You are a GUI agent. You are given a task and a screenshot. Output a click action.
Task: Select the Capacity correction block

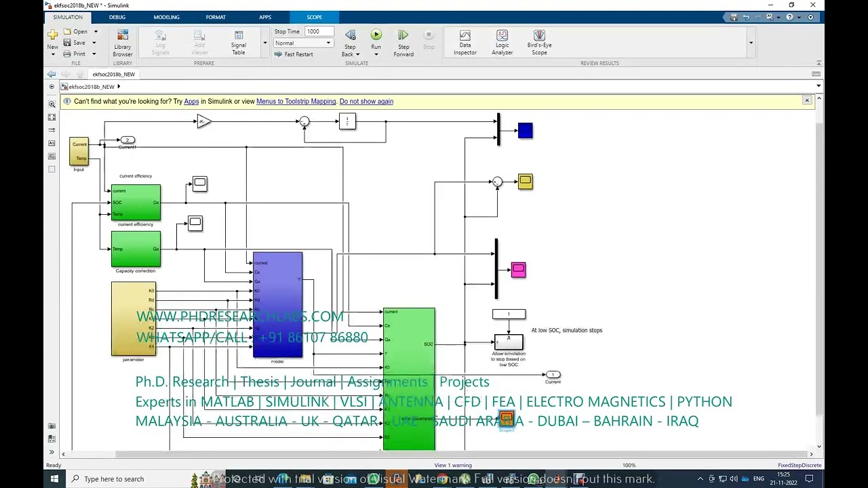[x=136, y=249]
